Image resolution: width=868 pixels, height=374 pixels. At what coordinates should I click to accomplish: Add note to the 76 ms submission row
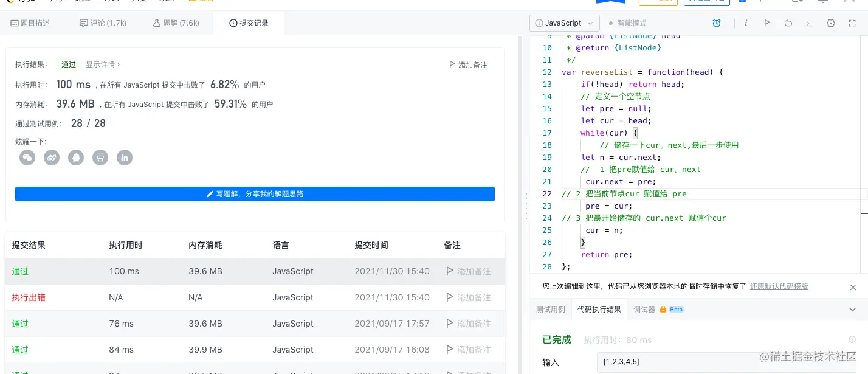tap(468, 324)
